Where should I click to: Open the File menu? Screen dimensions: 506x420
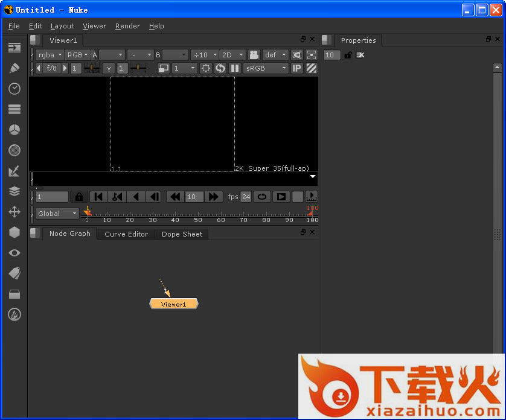coord(14,26)
